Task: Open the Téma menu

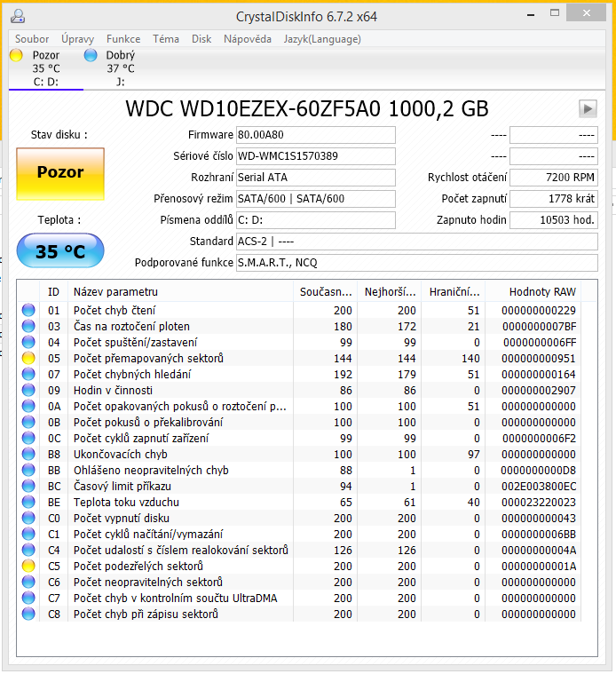Action: 166,39
